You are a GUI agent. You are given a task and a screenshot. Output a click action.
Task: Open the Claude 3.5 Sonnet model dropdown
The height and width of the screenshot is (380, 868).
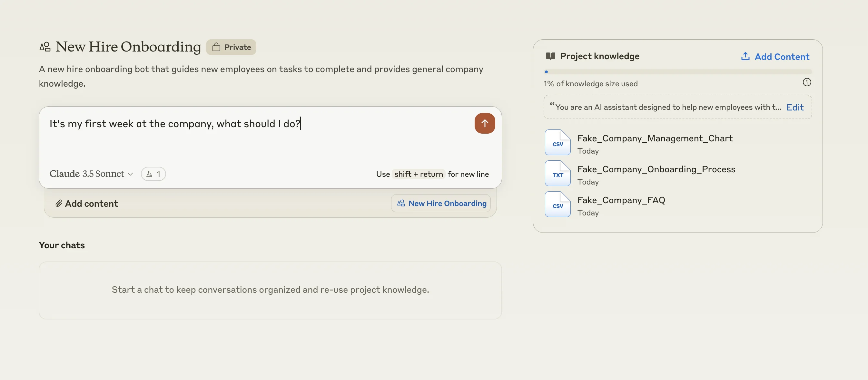tap(87, 174)
